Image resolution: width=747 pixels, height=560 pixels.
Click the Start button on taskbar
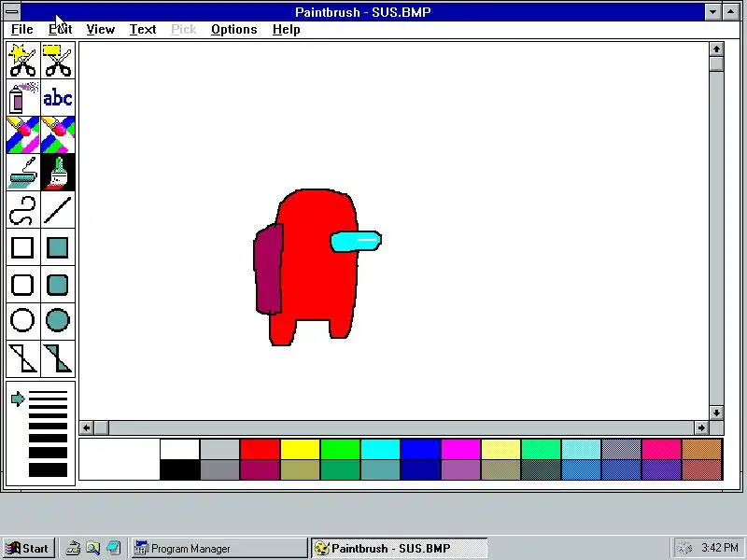tap(28, 548)
